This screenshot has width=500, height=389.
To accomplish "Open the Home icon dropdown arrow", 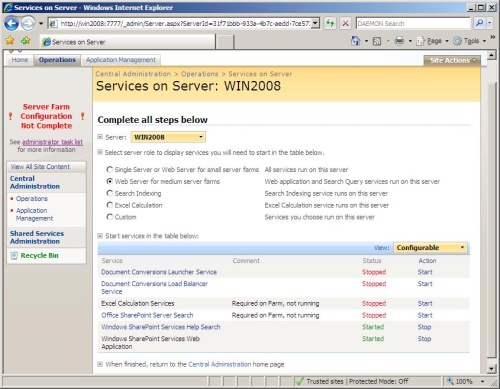I will (366, 41).
